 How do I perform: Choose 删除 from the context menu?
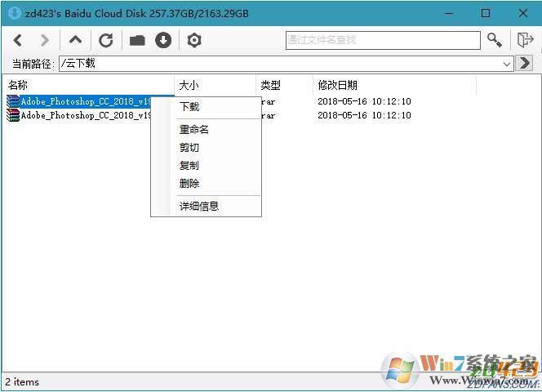coord(189,184)
